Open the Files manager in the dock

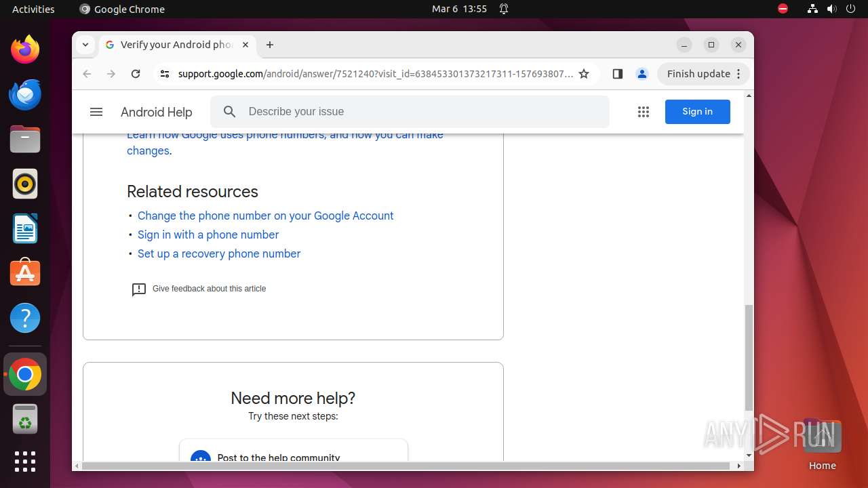[25, 139]
